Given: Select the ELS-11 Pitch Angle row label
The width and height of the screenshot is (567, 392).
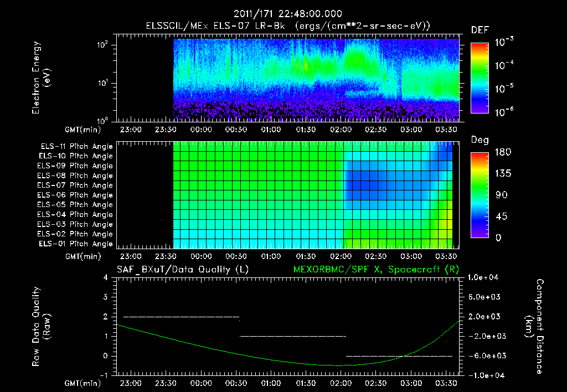Looking at the screenshot, I should 76,147.
